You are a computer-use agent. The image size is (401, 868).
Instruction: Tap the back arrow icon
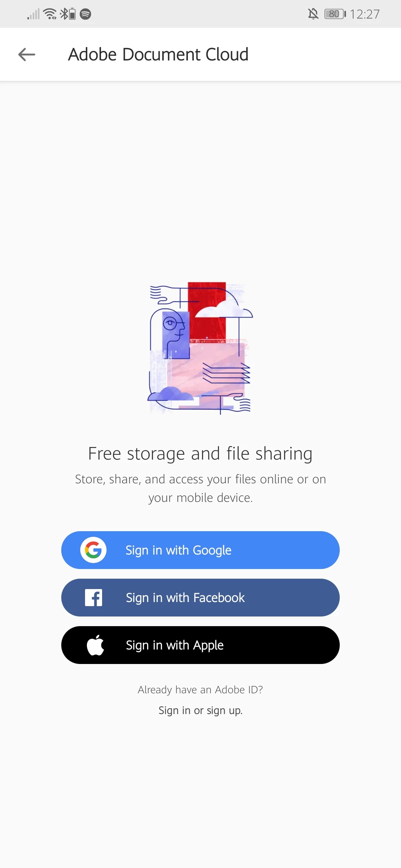tap(27, 55)
